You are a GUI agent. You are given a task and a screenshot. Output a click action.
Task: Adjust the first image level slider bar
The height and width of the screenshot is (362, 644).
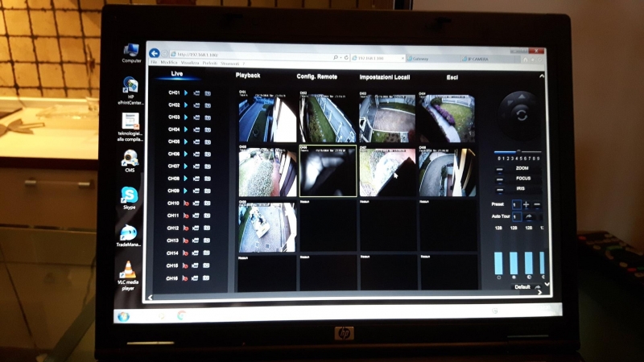tap(498, 263)
